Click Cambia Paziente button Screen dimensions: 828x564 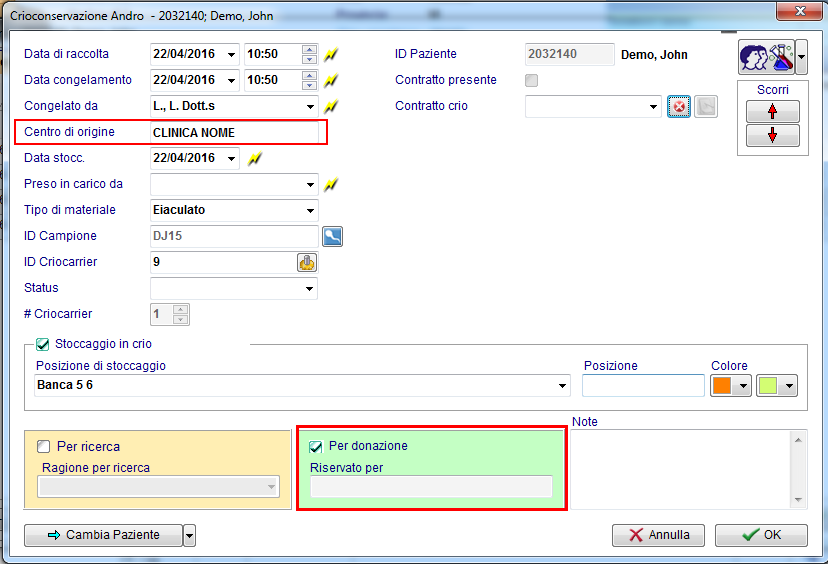[x=104, y=535]
